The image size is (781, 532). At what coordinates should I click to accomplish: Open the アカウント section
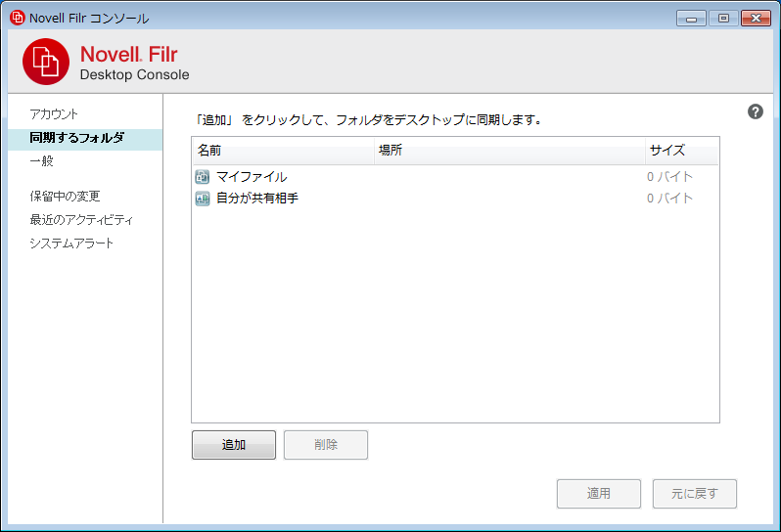(54, 114)
